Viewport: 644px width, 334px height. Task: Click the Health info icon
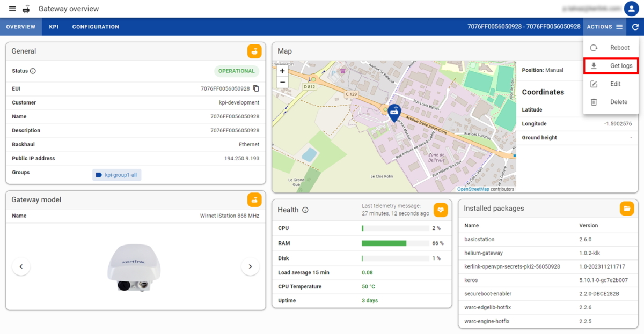[x=305, y=210]
